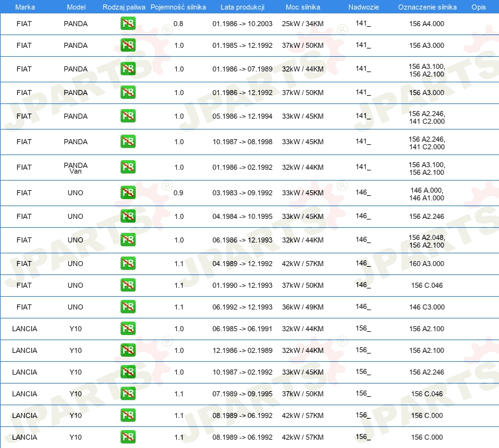Click the Moc silnika column header
The image size is (499, 448).
click(303, 7)
